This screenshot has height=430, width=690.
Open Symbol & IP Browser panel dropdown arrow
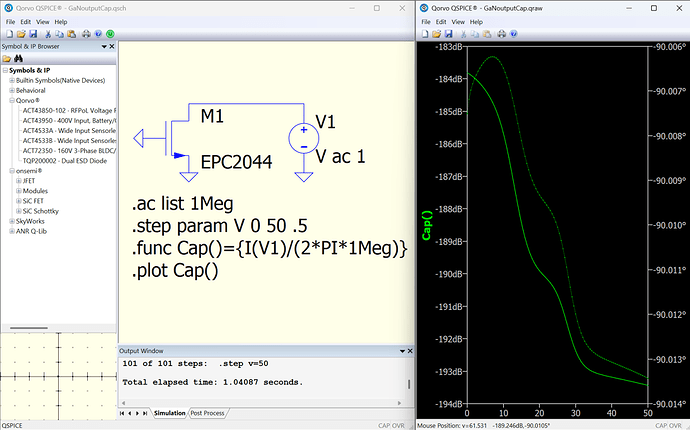point(104,47)
